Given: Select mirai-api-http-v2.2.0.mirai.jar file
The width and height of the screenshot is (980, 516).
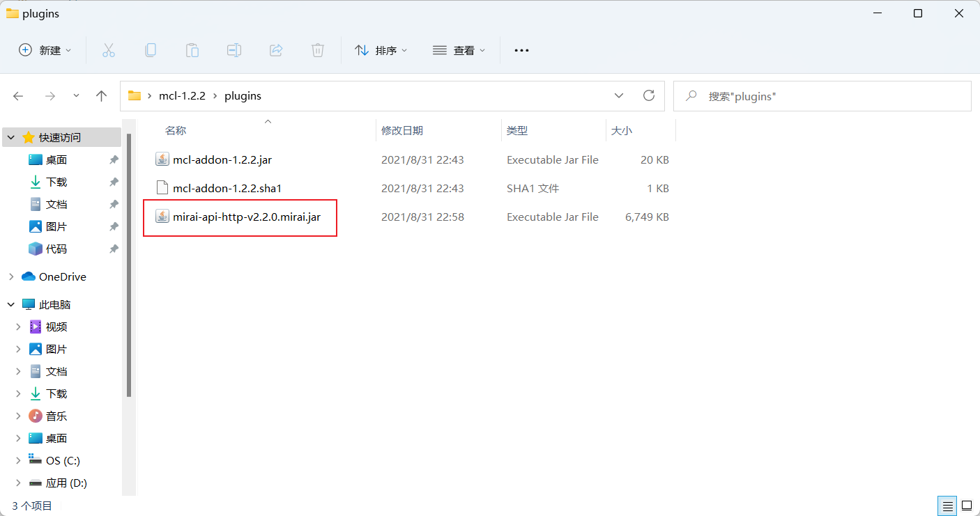Looking at the screenshot, I should [x=246, y=217].
